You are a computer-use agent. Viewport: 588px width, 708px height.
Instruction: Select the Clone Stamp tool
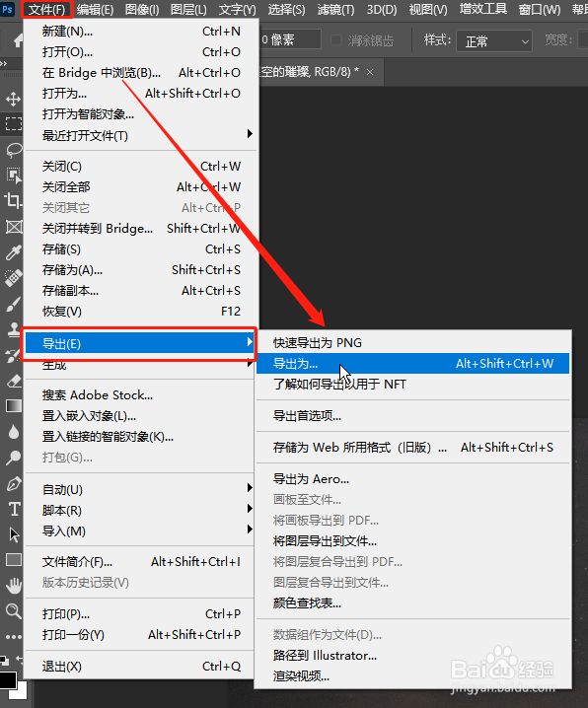pos(14,329)
